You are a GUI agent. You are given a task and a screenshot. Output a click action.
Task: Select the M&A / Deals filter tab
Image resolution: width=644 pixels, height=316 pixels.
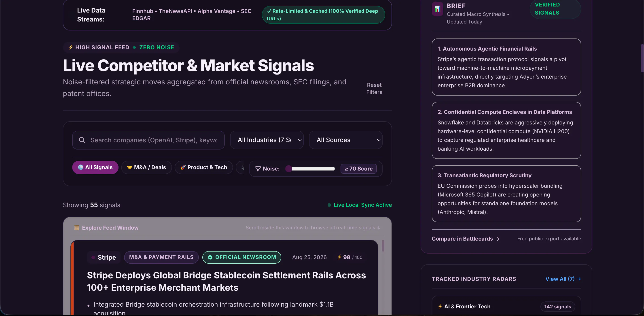(x=146, y=167)
